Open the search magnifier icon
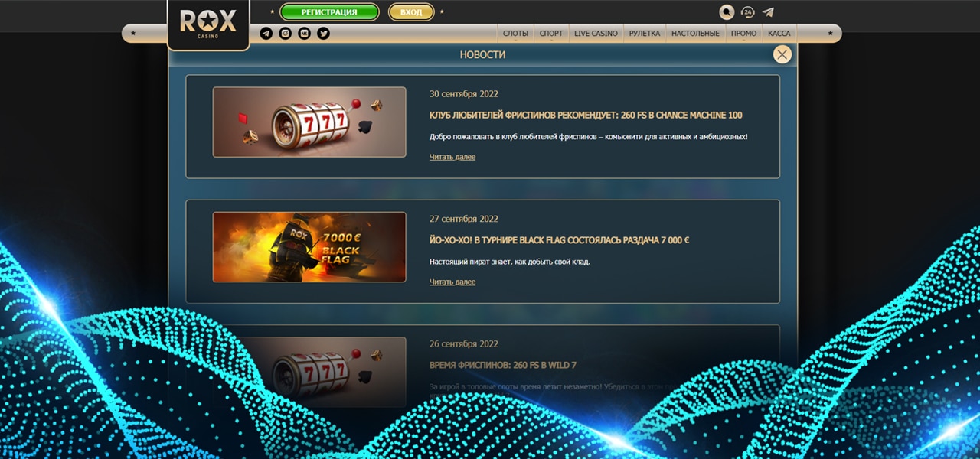980x459 pixels. [727, 12]
